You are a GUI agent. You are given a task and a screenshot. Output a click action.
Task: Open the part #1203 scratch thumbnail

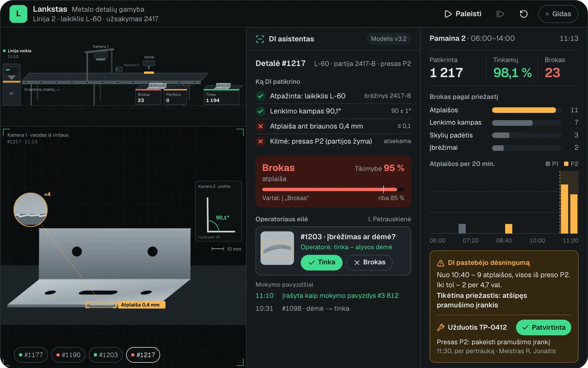coord(277,248)
